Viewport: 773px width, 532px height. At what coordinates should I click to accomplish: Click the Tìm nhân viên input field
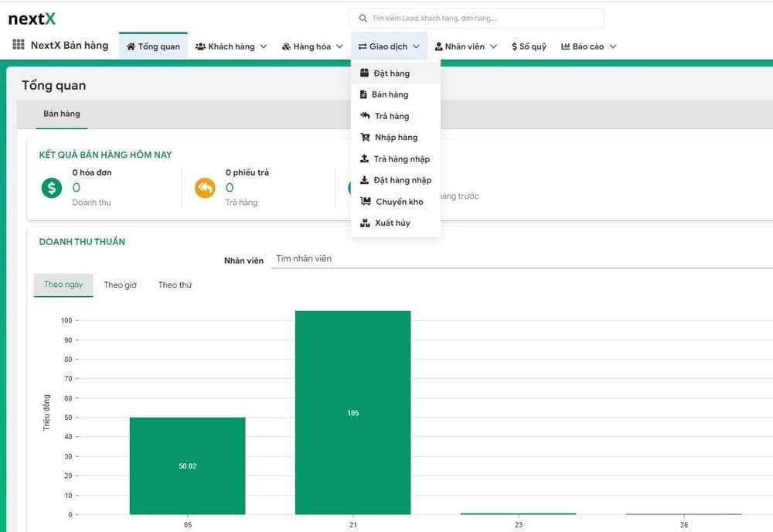click(518, 259)
